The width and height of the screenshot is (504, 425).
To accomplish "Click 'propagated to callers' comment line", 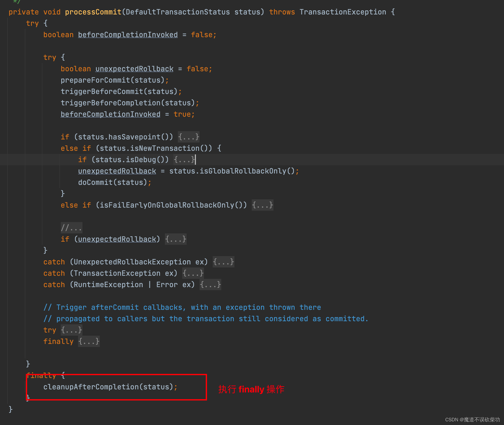I will click(206, 319).
